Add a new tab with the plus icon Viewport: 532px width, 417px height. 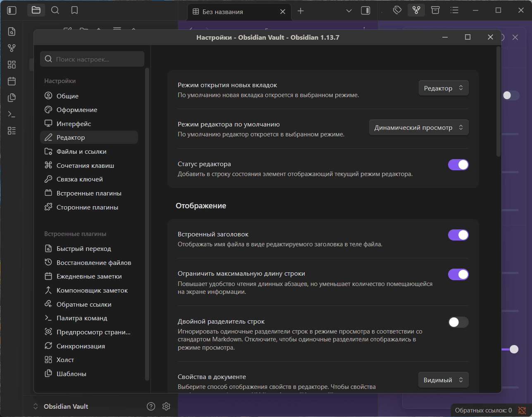click(301, 11)
